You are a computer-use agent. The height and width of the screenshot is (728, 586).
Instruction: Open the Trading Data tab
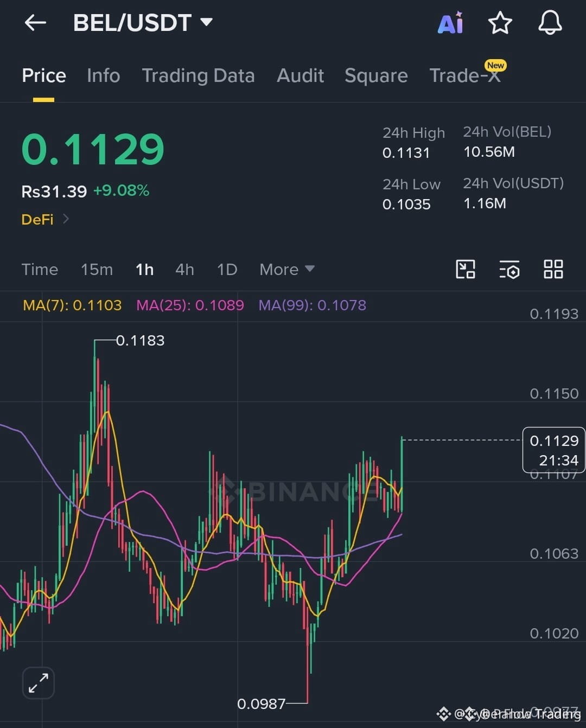click(198, 75)
